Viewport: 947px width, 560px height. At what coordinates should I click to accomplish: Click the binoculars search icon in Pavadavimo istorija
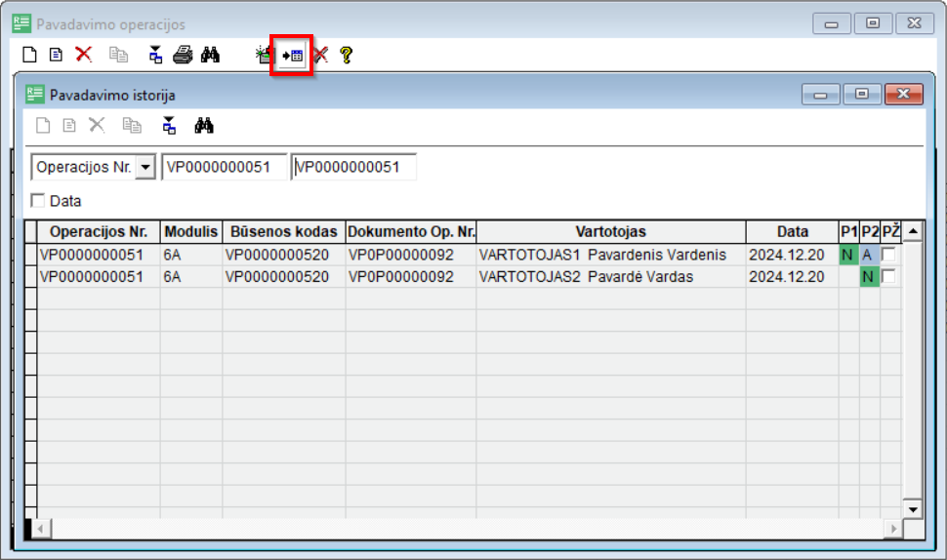(x=204, y=125)
